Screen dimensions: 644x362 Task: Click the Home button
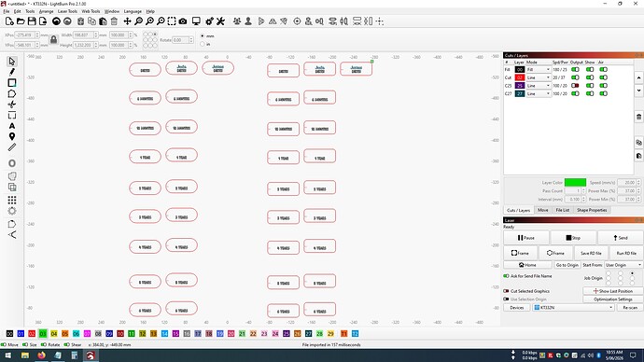coord(527,265)
